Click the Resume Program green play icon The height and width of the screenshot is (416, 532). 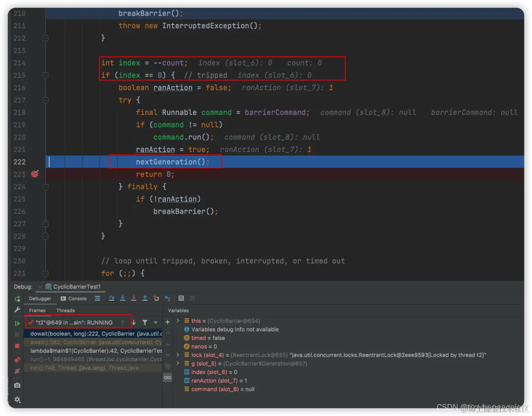pyautogui.click(x=17, y=323)
